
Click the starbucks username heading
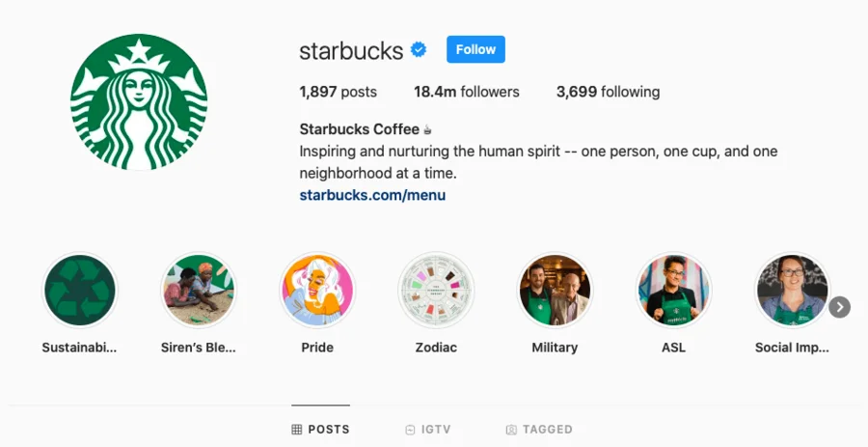351,50
